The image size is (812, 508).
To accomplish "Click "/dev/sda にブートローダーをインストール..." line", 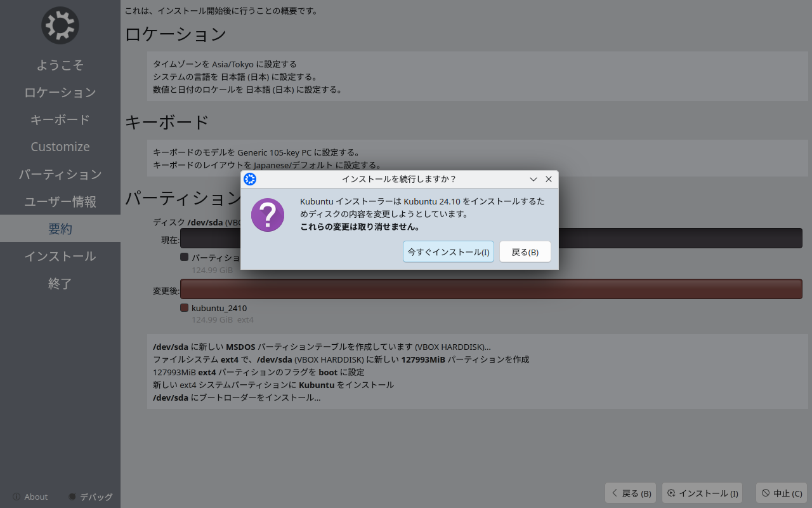I will pos(237,398).
